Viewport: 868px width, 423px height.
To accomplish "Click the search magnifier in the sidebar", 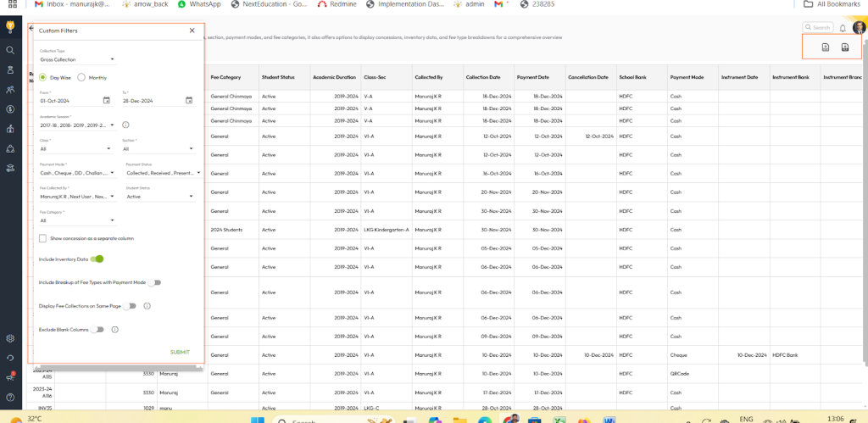I will [x=10, y=50].
